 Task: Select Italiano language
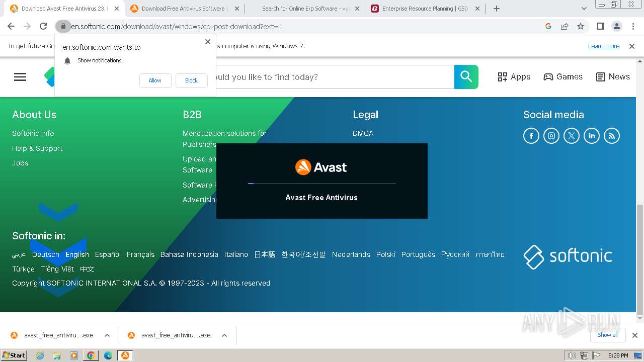point(236,254)
